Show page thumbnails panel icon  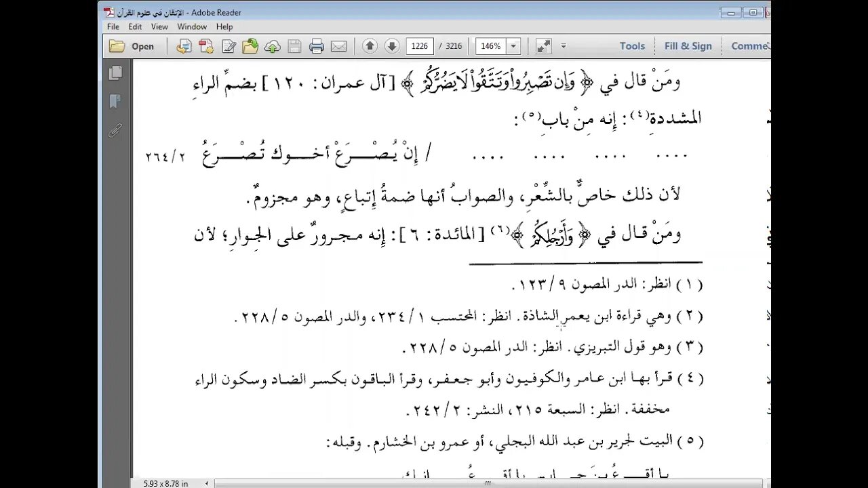tap(115, 73)
